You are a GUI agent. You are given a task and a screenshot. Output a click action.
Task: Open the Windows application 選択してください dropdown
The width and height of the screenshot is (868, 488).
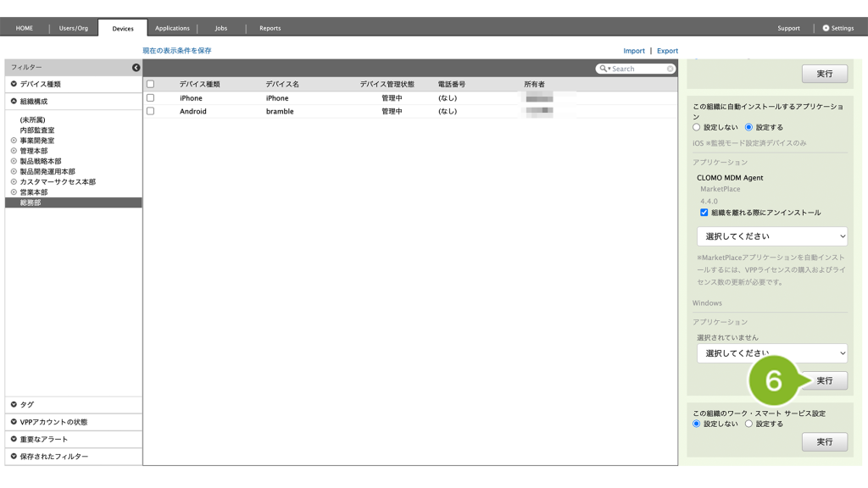771,353
